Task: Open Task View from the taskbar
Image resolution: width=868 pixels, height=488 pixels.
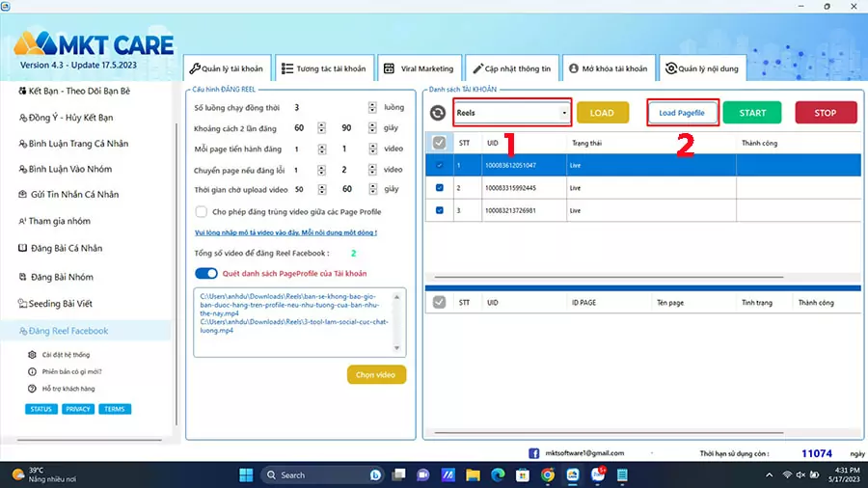Action: pyautogui.click(x=398, y=474)
